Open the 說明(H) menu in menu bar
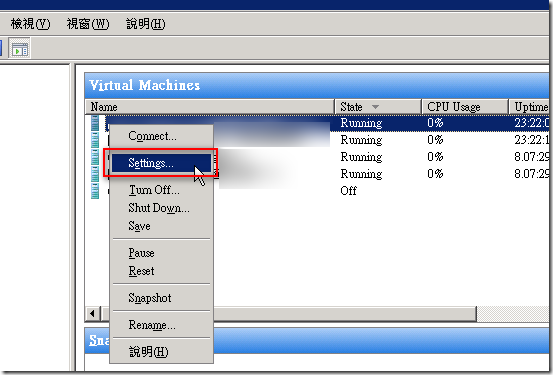Screen dimensions: 553x375 pos(146,24)
